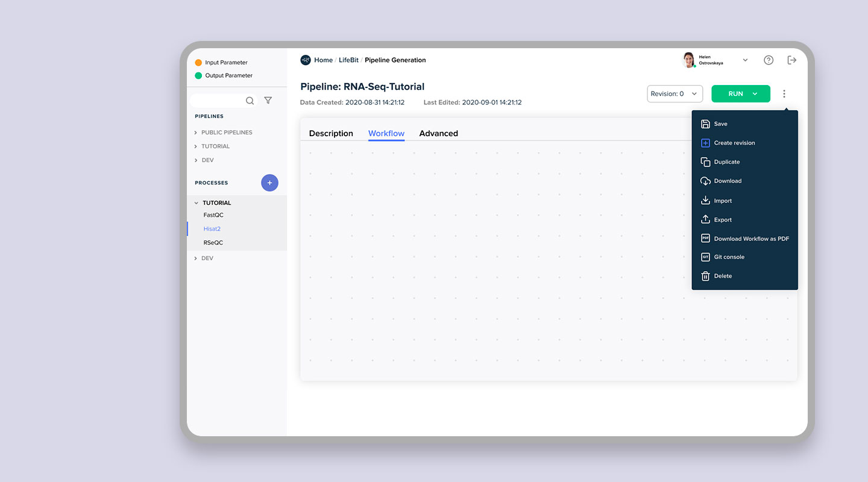Image resolution: width=868 pixels, height=482 pixels.
Task: Go to LifeBit breadcrumb link
Action: coord(348,60)
